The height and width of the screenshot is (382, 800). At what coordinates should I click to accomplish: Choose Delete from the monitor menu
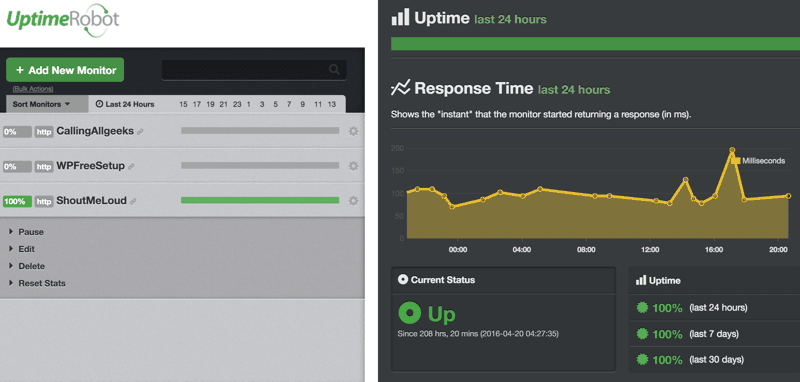tap(32, 266)
